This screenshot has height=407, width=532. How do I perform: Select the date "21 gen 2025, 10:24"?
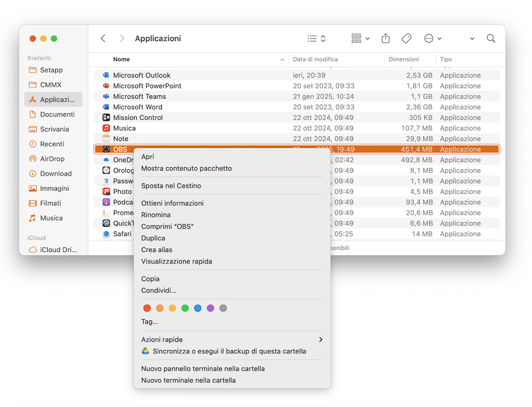coord(324,96)
